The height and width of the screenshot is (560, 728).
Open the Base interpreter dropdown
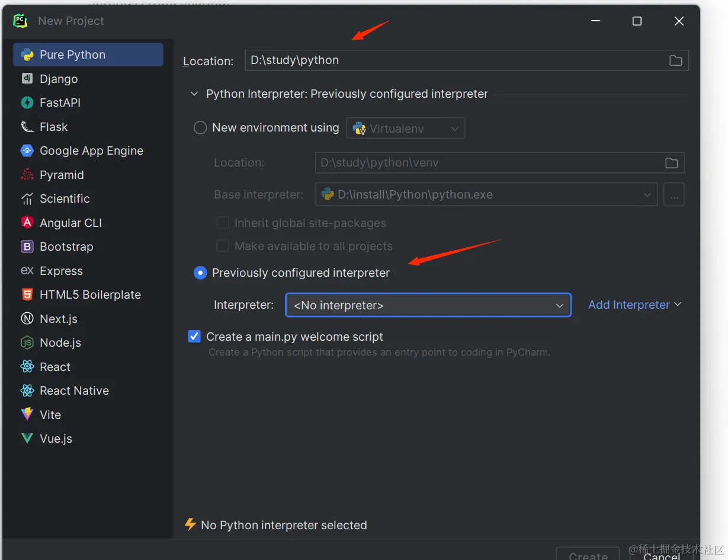(x=486, y=194)
